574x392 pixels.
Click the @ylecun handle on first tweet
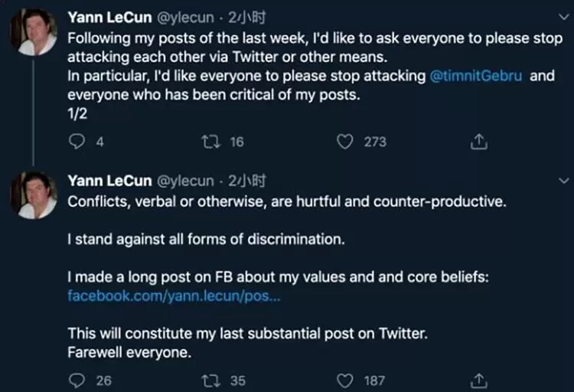pos(185,17)
